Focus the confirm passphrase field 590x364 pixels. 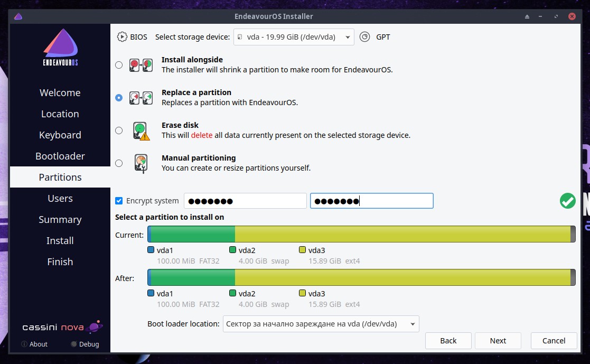[372, 201]
